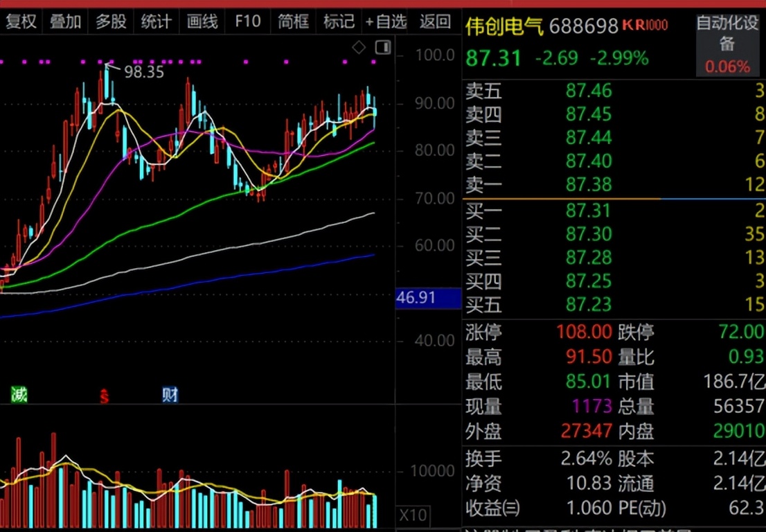Select the 画线 drawing tool
Image resolution: width=766 pixels, height=532 pixels.
pos(202,21)
